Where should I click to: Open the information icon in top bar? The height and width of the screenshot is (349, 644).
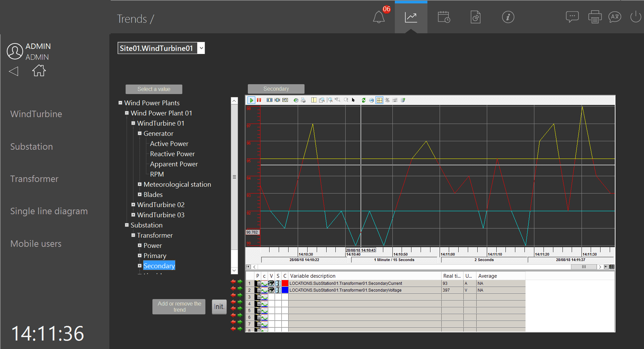click(x=508, y=17)
